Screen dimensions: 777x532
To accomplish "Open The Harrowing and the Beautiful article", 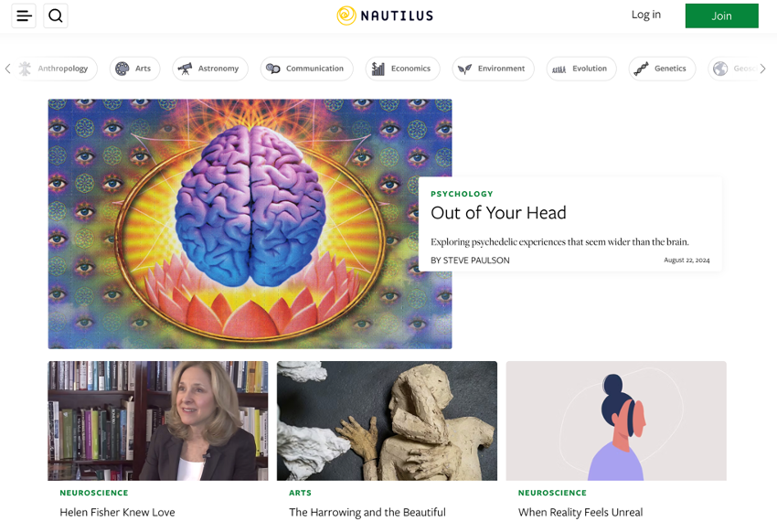I will 367,512.
